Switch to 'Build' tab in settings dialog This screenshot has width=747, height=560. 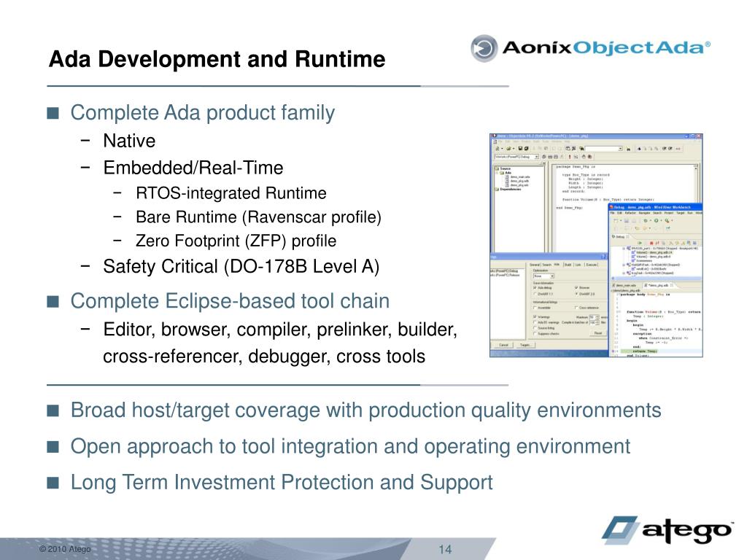click(x=568, y=265)
